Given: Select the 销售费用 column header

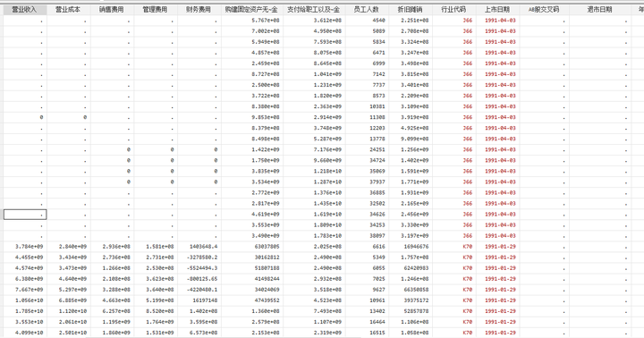Looking at the screenshot, I should click(x=112, y=10).
